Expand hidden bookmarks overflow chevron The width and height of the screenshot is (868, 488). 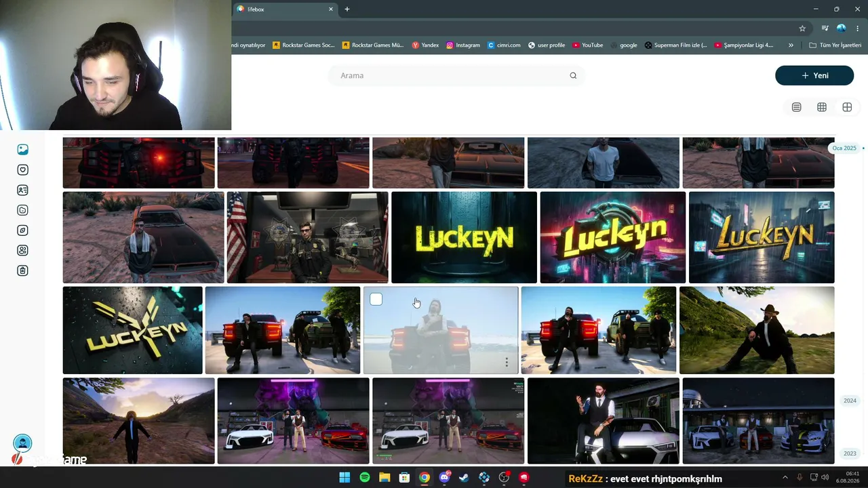click(x=791, y=45)
